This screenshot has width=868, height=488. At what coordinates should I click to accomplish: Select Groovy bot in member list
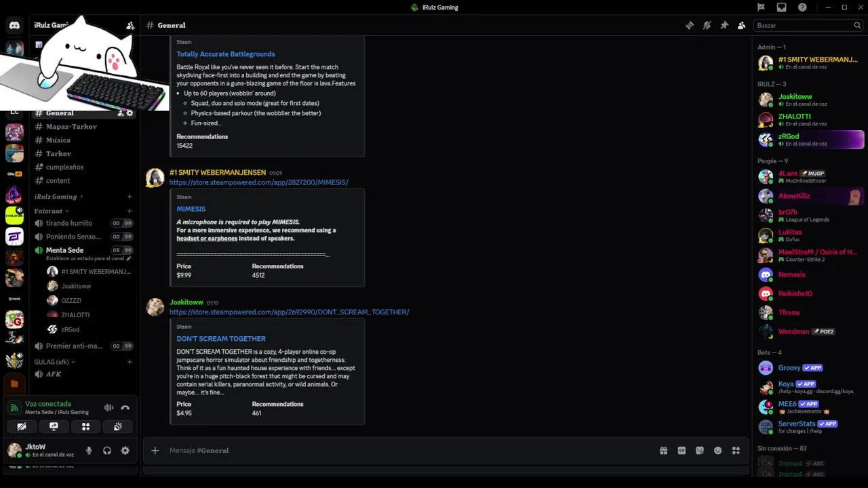tap(810, 368)
